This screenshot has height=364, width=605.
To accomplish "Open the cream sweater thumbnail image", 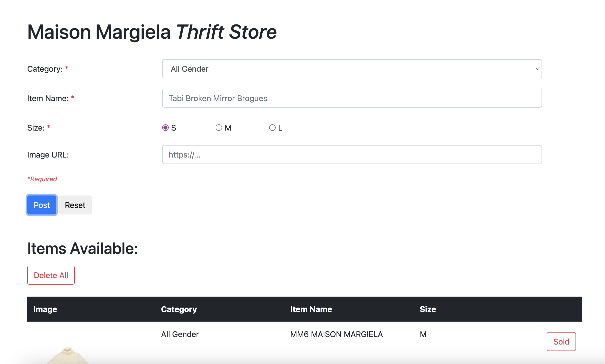I will [68, 356].
